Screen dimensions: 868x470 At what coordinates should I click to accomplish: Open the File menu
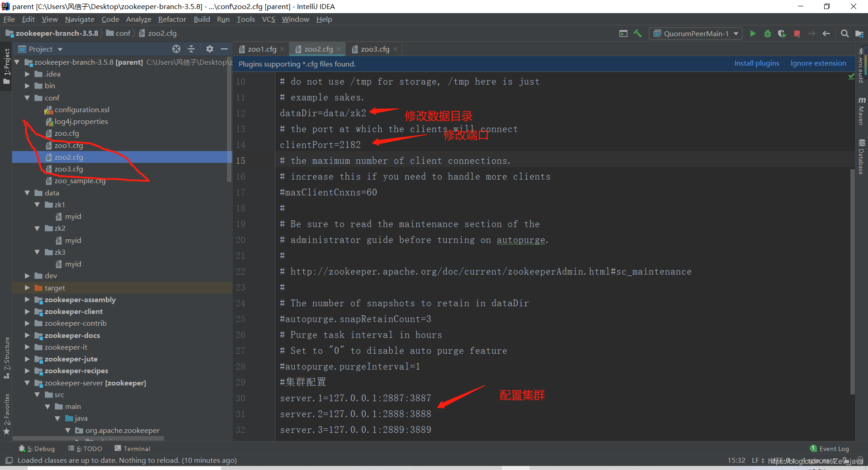tap(9, 19)
